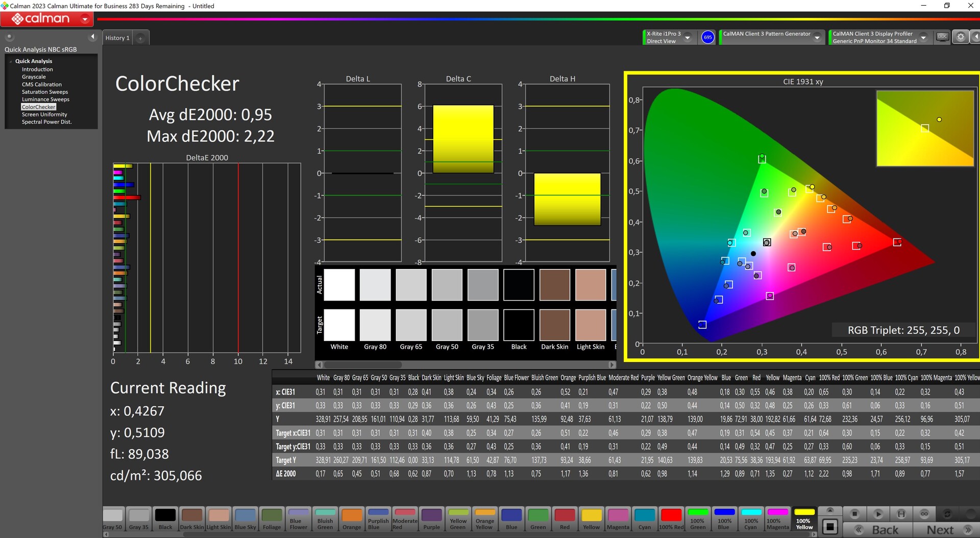
Task: Click the DDC monitor icon
Action: [942, 37]
